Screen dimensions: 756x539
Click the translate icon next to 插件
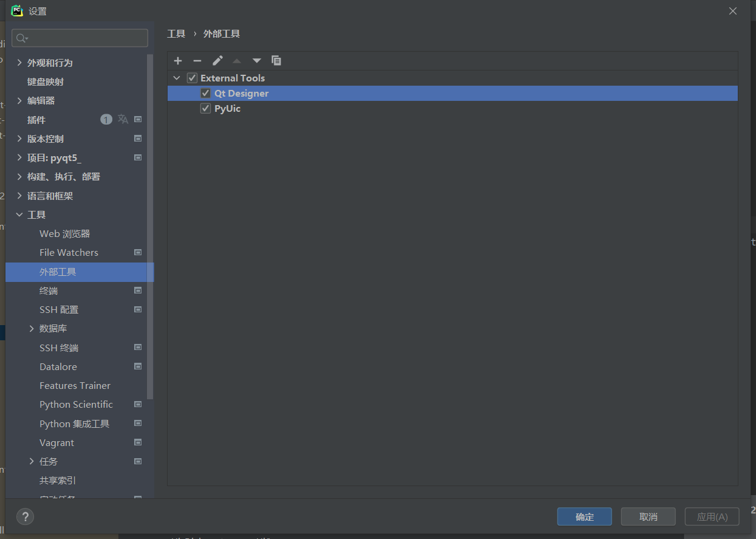click(x=123, y=120)
